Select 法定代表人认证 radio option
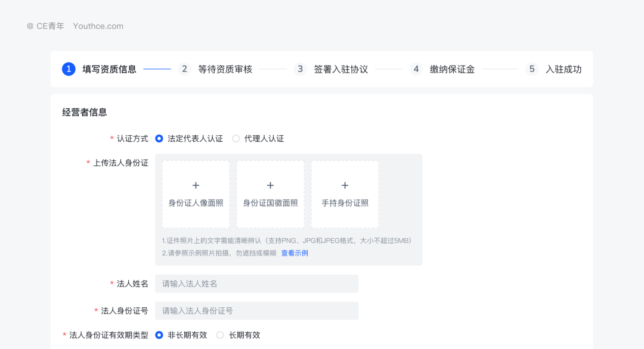Screen dimensions: 644x349 159,139
